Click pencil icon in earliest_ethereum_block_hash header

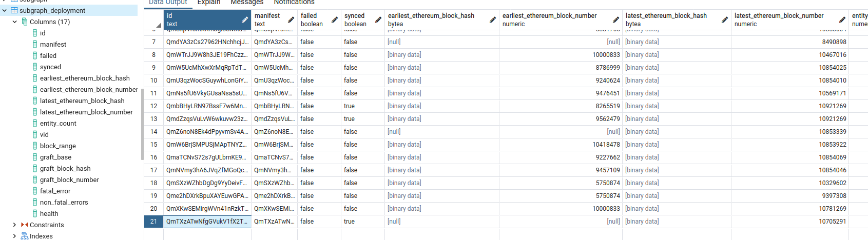pyautogui.click(x=493, y=19)
